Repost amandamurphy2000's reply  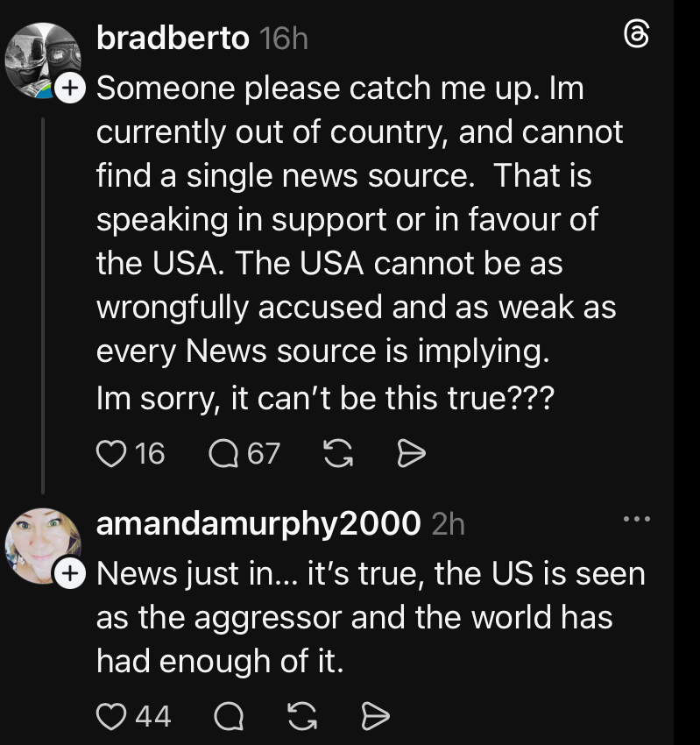click(301, 716)
